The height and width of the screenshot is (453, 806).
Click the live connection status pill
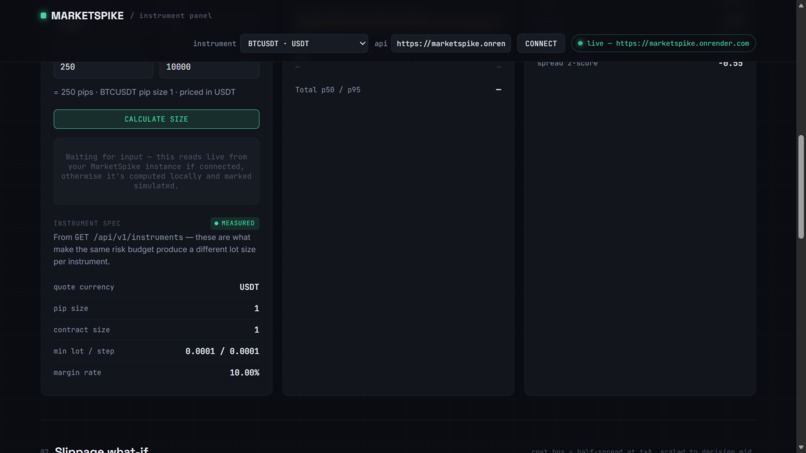click(663, 44)
